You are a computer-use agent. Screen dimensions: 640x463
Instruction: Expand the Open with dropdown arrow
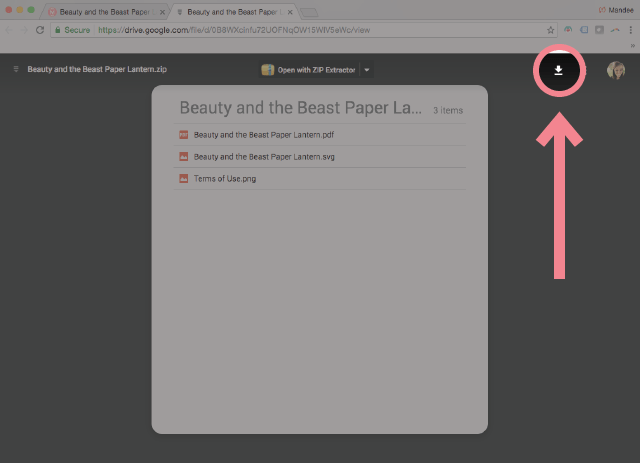click(x=367, y=70)
